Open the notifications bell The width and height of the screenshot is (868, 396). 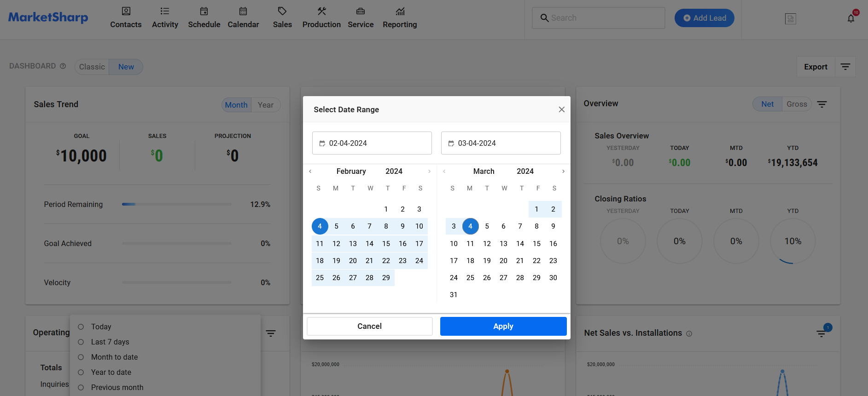coord(851,18)
